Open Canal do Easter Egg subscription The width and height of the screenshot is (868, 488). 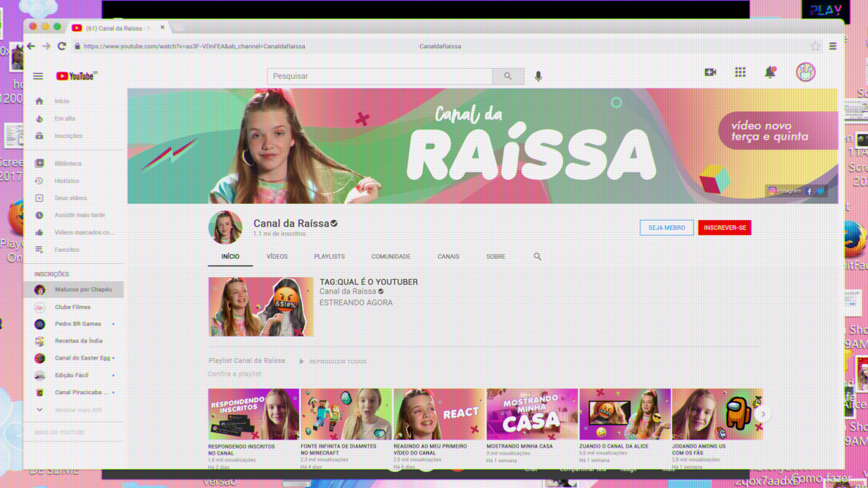pyautogui.click(x=74, y=358)
